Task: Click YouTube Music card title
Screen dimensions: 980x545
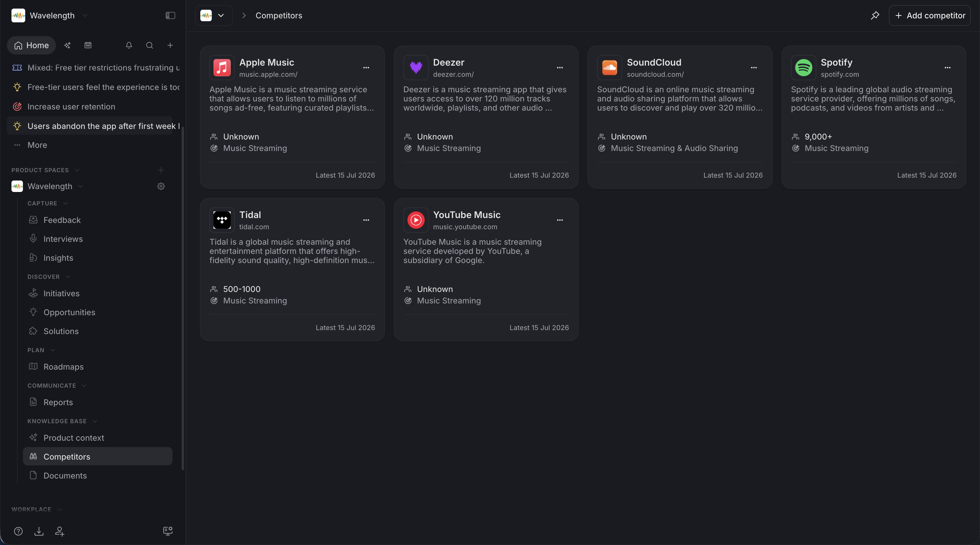Action: [x=467, y=215]
